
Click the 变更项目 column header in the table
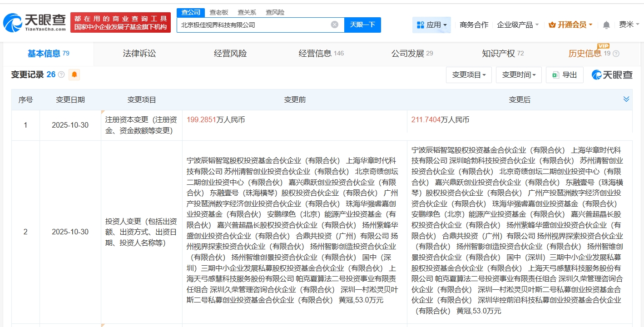pyautogui.click(x=142, y=100)
